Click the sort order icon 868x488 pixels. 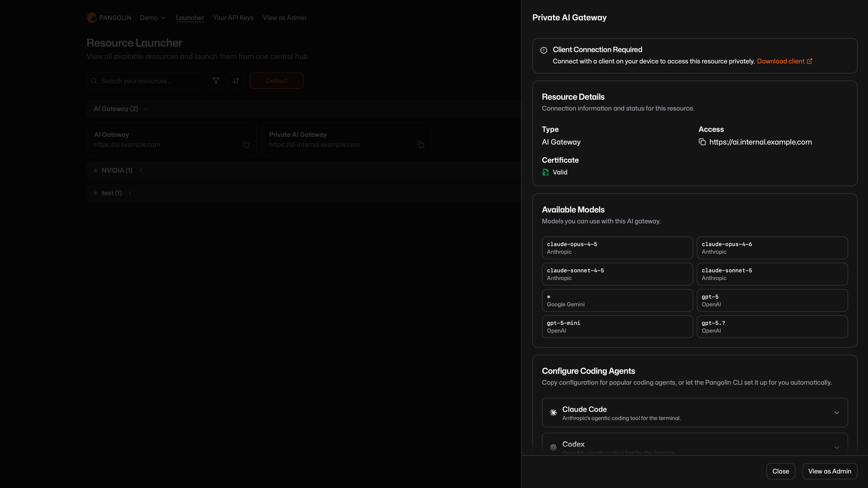tap(236, 81)
